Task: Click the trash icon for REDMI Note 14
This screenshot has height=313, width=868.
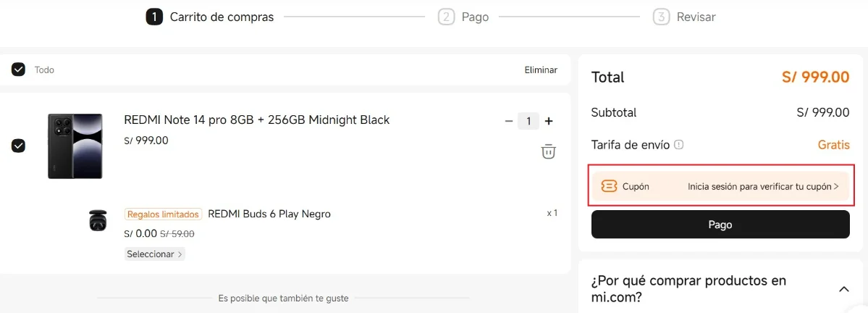Action: (x=549, y=151)
